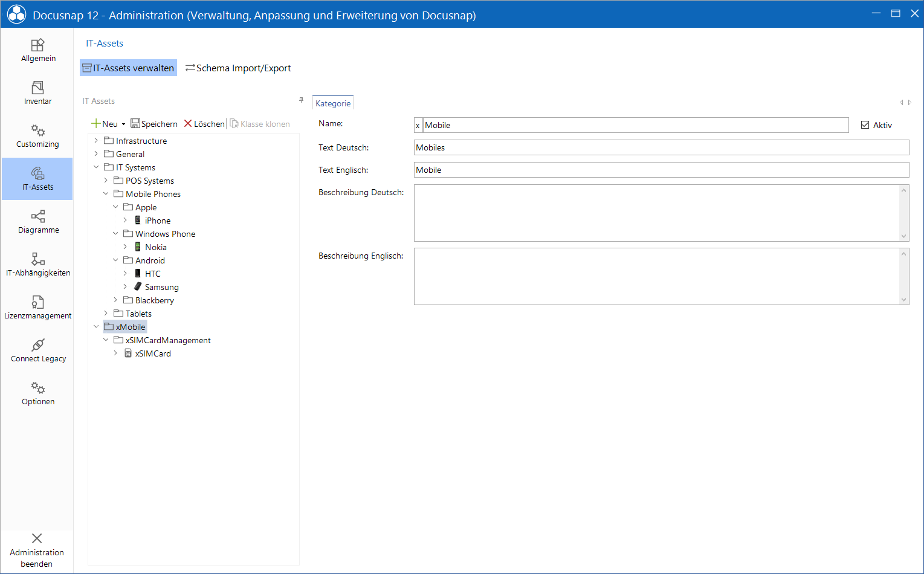924x574 pixels.
Task: Open the Inventar section
Action: pyautogui.click(x=37, y=93)
